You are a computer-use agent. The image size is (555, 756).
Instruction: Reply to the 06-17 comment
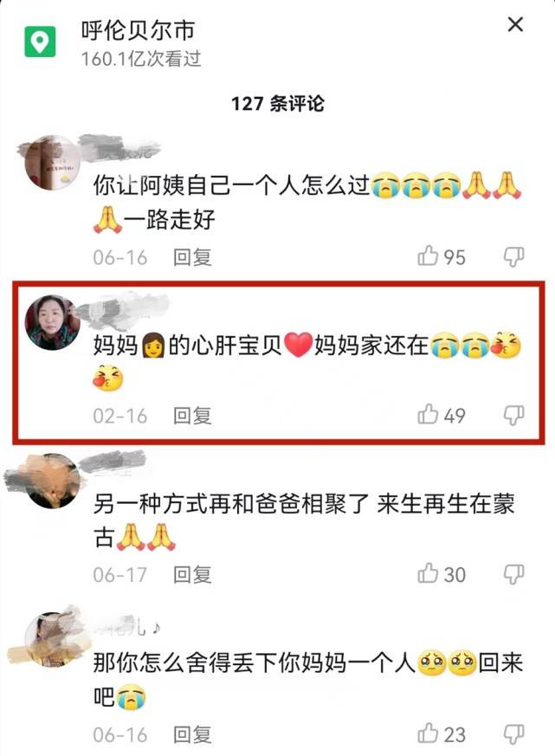192,575
